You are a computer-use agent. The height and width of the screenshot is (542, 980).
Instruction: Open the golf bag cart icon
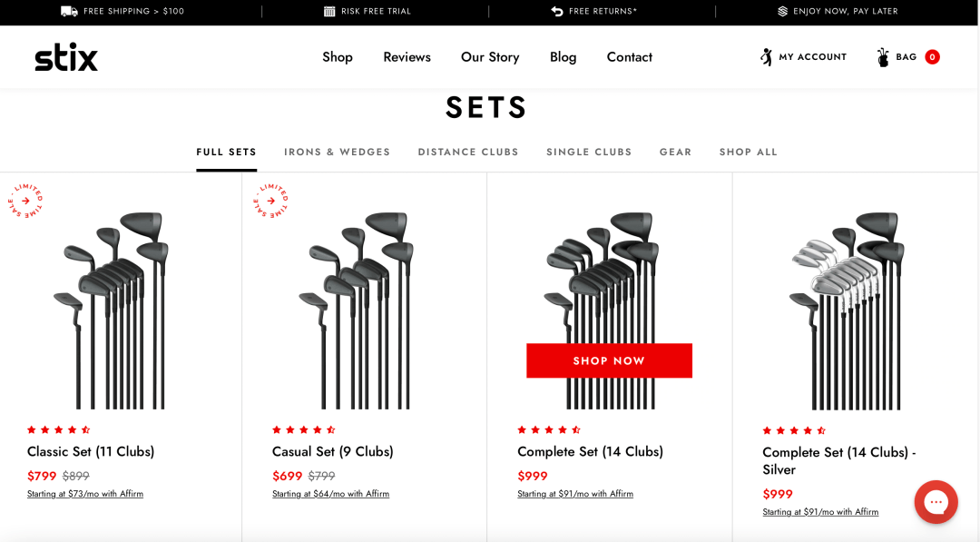pos(883,57)
